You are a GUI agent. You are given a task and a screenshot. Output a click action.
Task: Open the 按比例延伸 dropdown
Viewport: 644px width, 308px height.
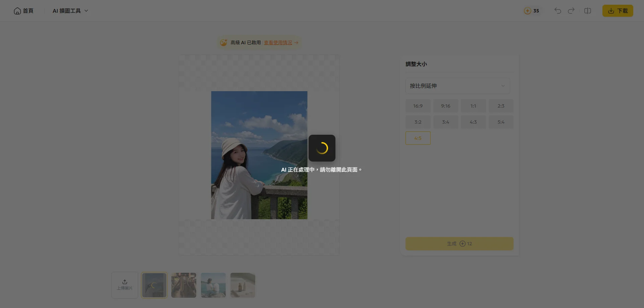coord(458,86)
